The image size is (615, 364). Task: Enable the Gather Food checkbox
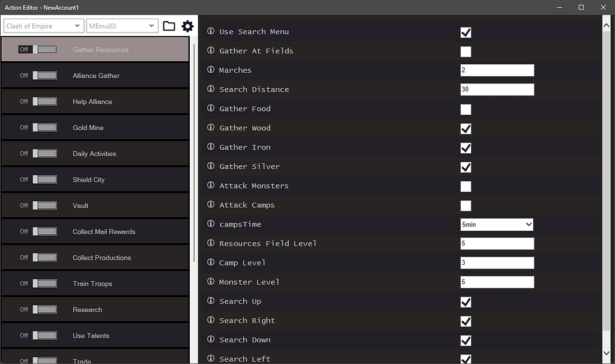pos(465,109)
